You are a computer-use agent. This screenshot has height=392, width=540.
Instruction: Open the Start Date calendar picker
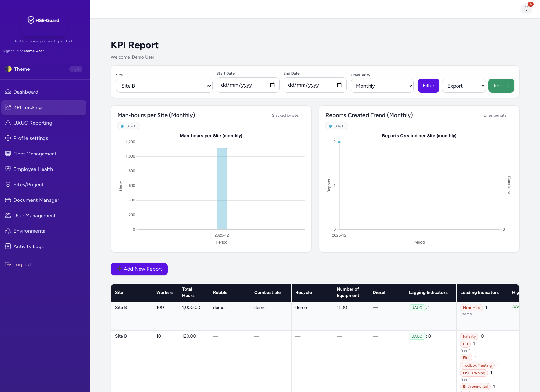click(x=272, y=85)
